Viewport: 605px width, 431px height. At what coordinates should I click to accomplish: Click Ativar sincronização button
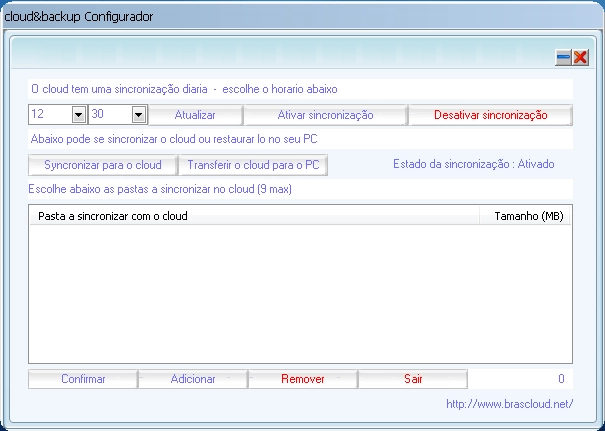(x=325, y=115)
